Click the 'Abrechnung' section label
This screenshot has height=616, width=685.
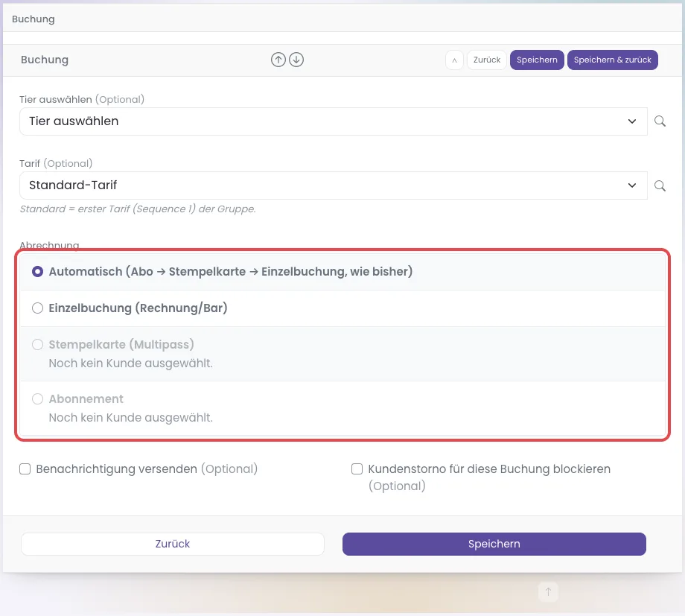(49, 245)
